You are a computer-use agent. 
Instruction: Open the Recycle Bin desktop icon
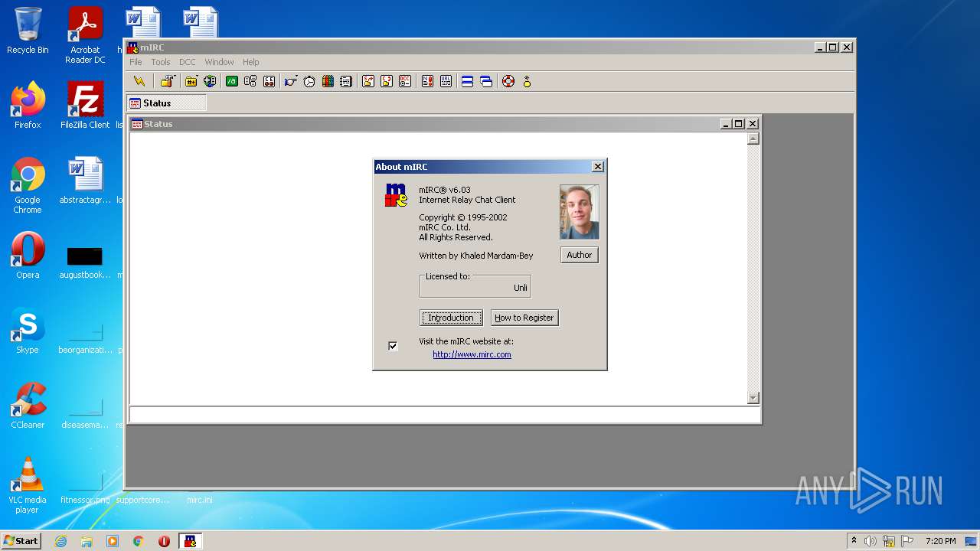point(28,32)
